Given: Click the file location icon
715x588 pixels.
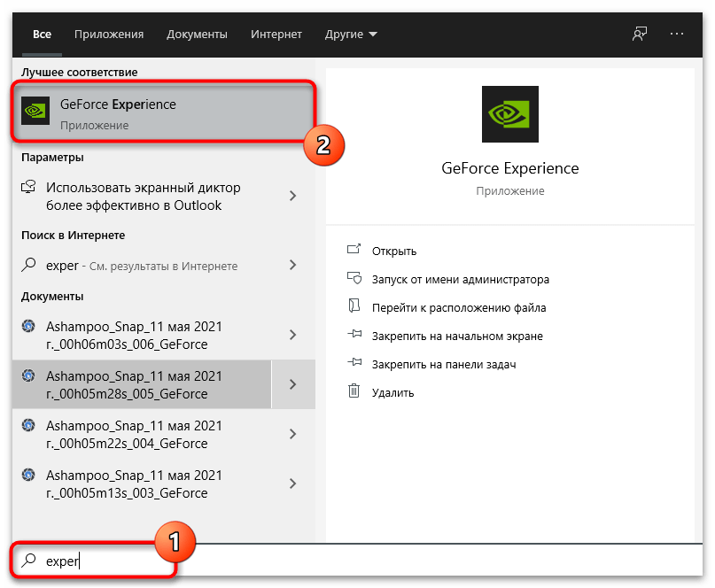Looking at the screenshot, I should [x=354, y=306].
